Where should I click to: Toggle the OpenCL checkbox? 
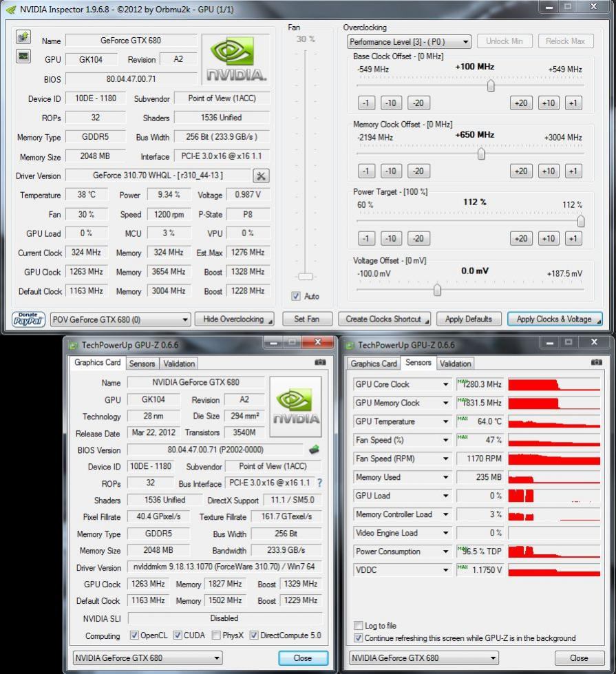[x=134, y=635]
